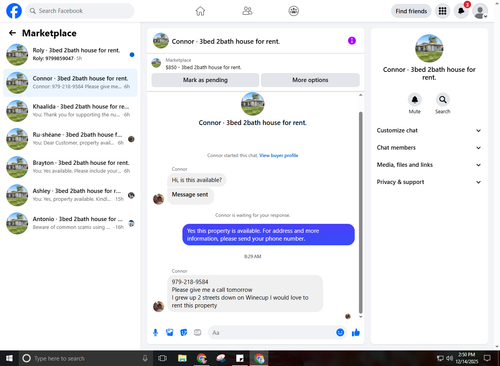Expand Media, files and links section
Image resolution: width=500 pixels, height=366 pixels.
tap(429, 165)
